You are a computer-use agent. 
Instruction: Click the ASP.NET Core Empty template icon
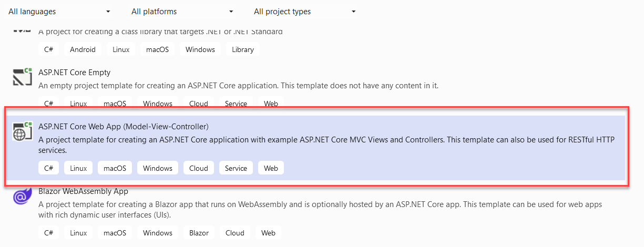tap(23, 77)
